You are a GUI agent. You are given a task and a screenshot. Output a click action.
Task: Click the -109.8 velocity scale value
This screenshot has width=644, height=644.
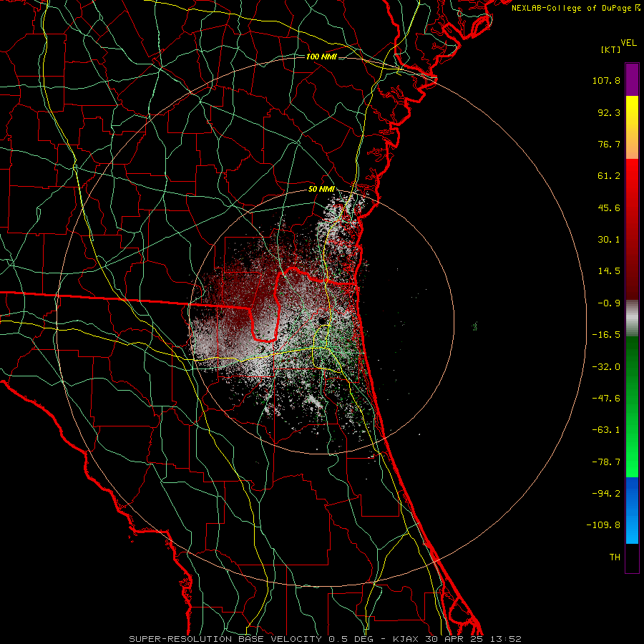coord(603,525)
